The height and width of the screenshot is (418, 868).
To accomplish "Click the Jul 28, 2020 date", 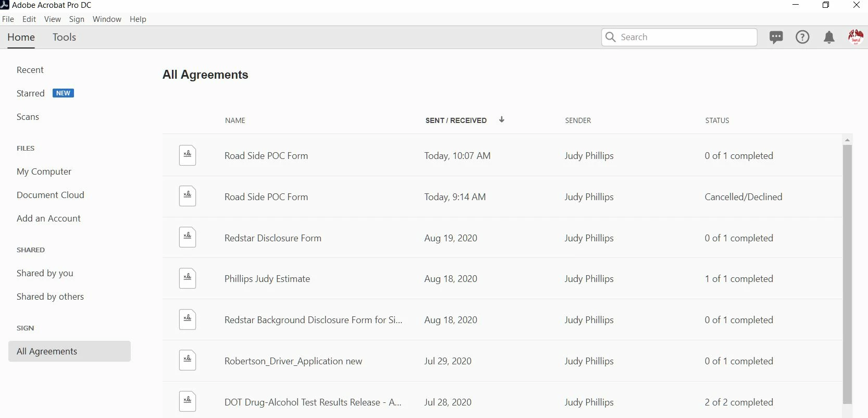I will (x=448, y=402).
